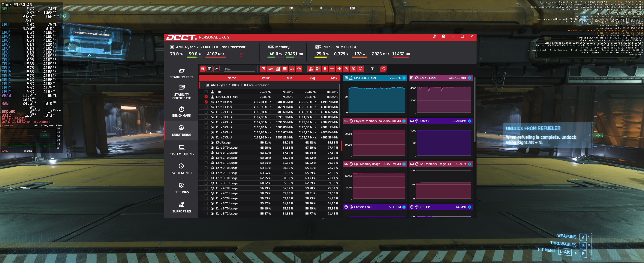The height and width of the screenshot is (263, 644).
Task: Sort sensors by Value column
Action: coord(266,78)
